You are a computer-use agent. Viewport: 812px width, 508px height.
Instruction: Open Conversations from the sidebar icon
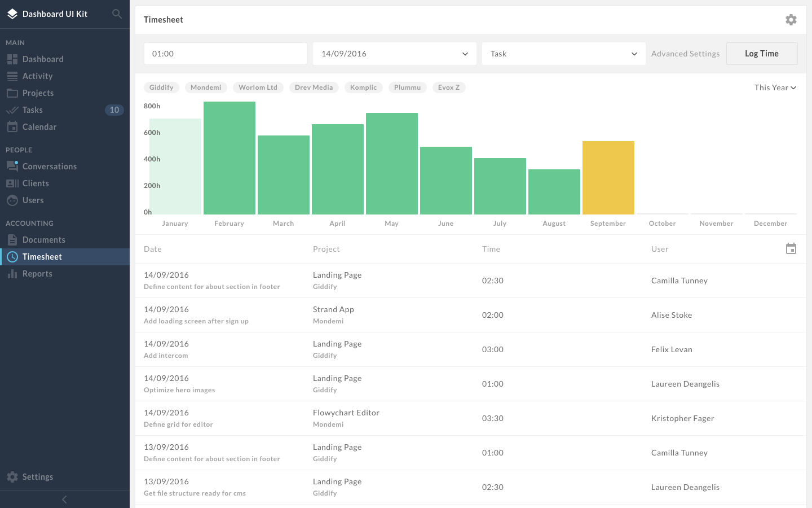coord(12,166)
